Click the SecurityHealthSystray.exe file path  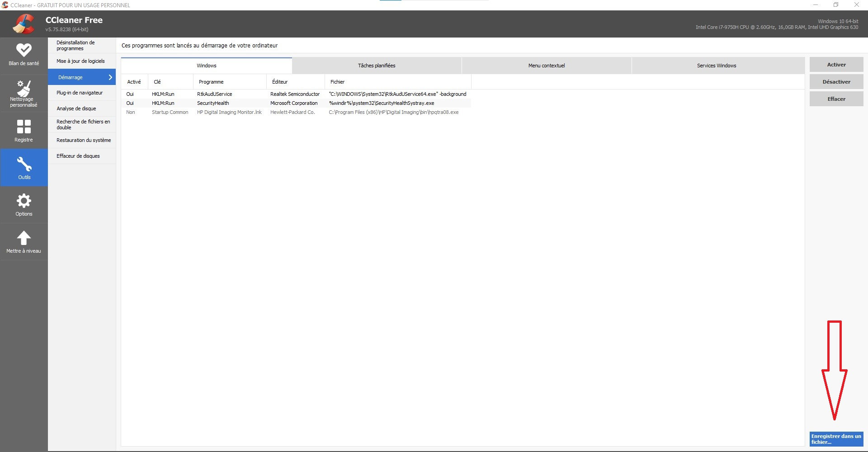(382, 103)
